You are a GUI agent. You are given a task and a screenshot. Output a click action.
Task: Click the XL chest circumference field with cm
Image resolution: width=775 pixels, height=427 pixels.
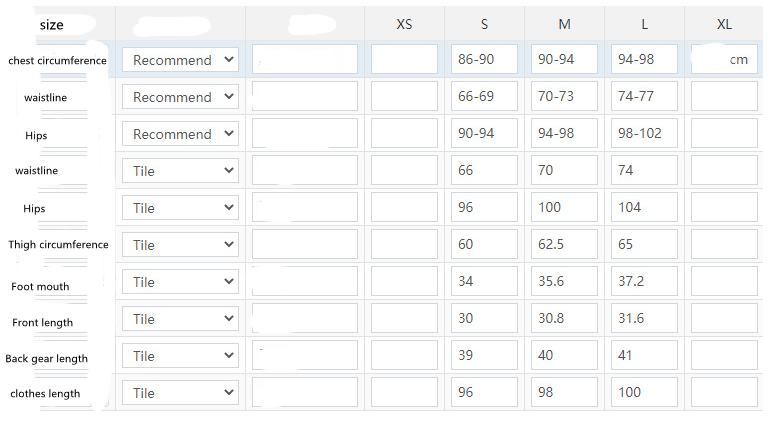(x=724, y=60)
